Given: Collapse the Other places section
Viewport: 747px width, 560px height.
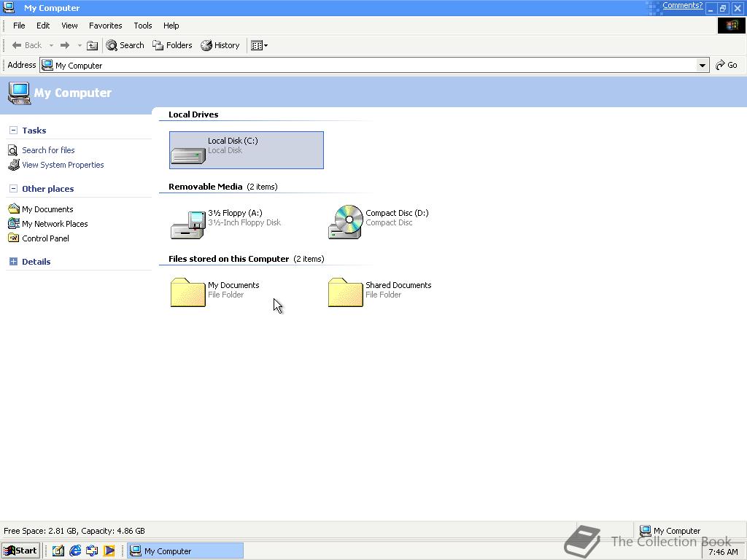Looking at the screenshot, I should (x=13, y=189).
